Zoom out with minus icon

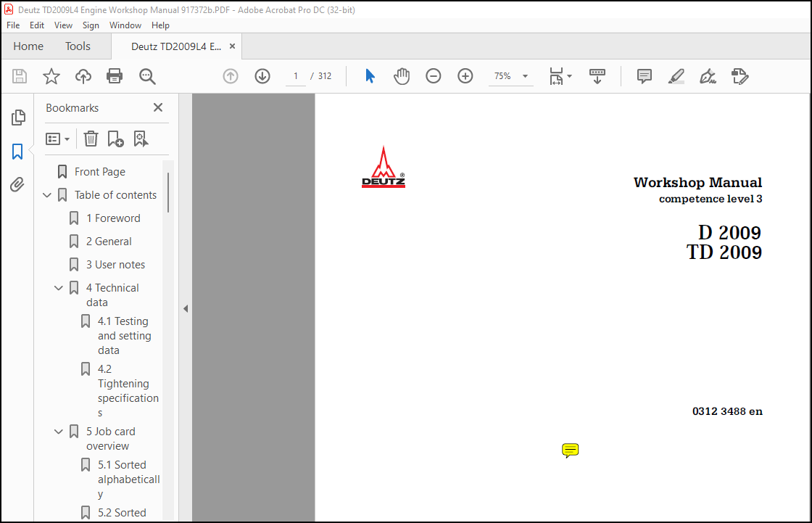[x=434, y=76]
